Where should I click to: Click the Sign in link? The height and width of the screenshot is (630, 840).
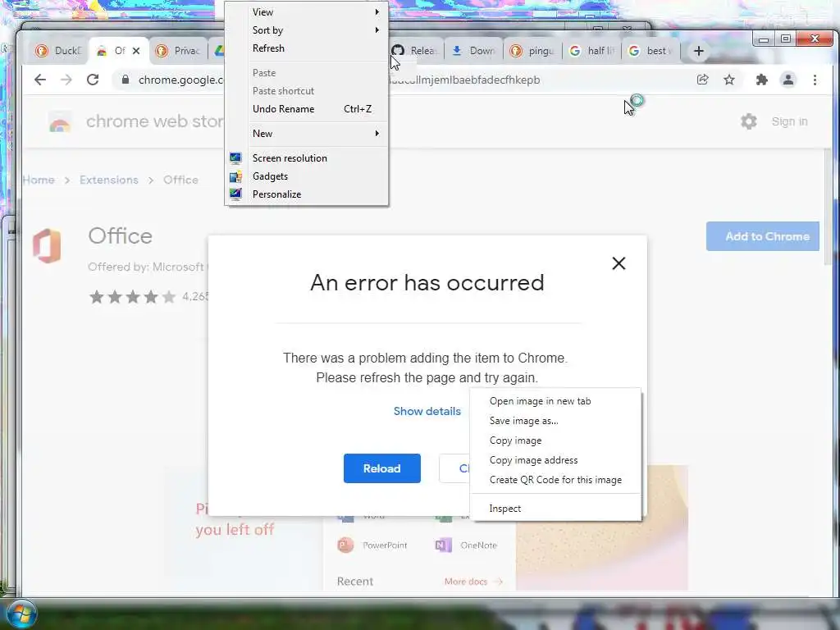[789, 121]
